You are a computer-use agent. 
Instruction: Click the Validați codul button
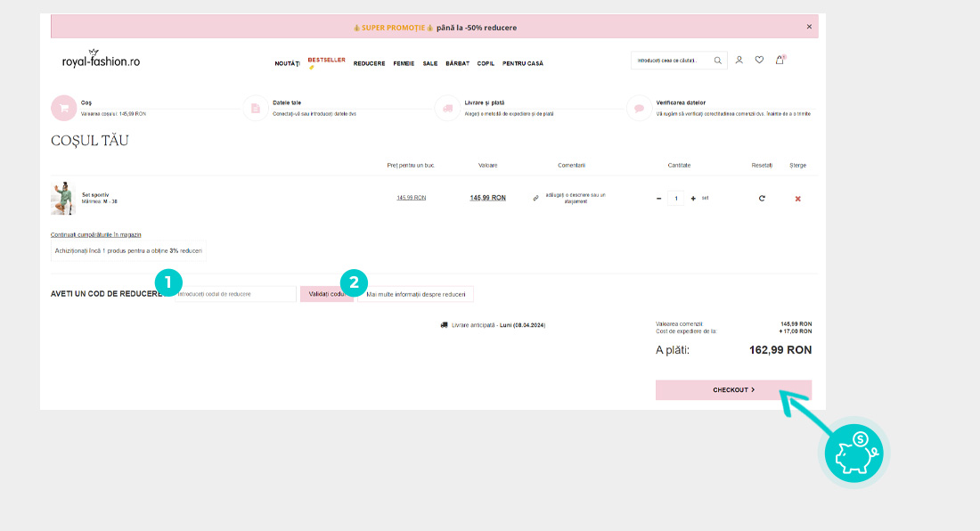[x=326, y=294]
